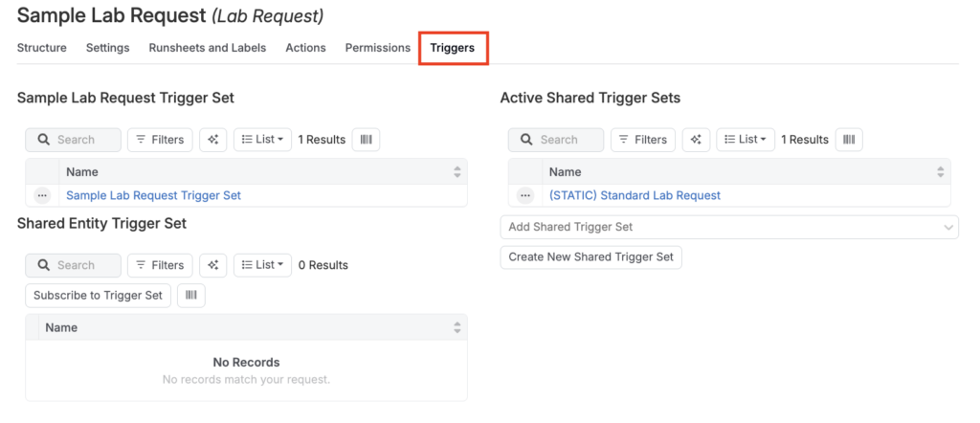Screen dimensions: 980x423
Task: Expand the Add Shared Trigger Set dropdown
Action: (x=728, y=227)
